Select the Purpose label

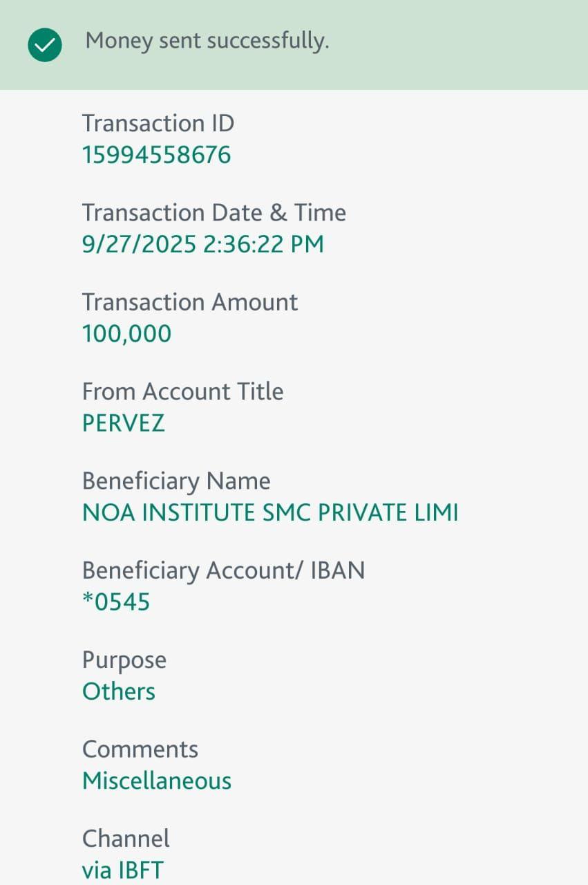[x=124, y=660]
